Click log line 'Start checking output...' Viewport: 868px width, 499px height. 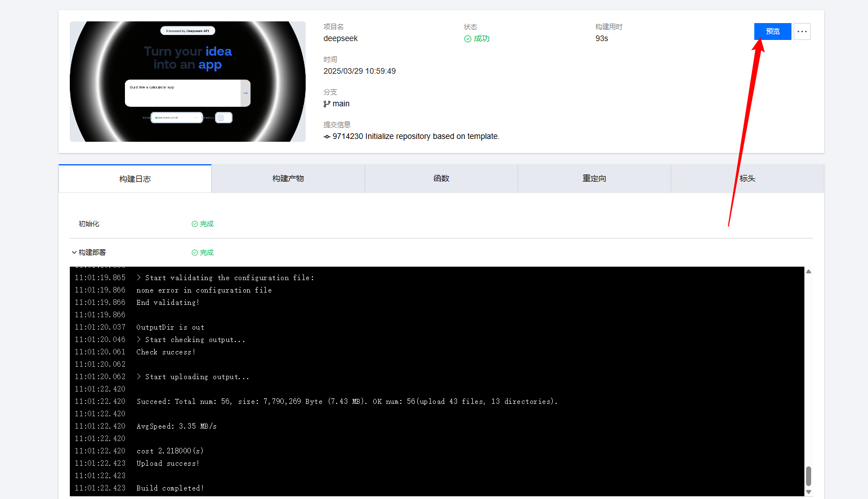[191, 340]
